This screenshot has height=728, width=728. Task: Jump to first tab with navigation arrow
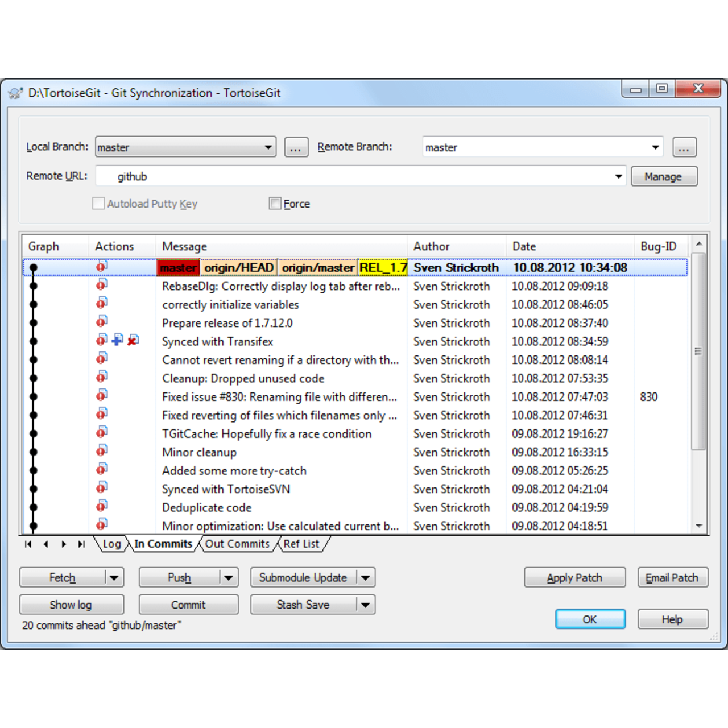[x=28, y=544]
